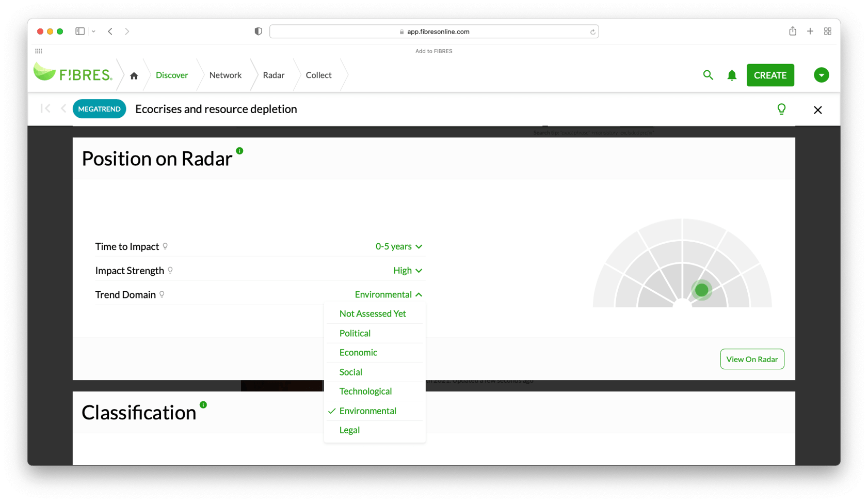Open the Impact Strength dropdown
Viewport: 868px width, 502px height.
(x=408, y=270)
